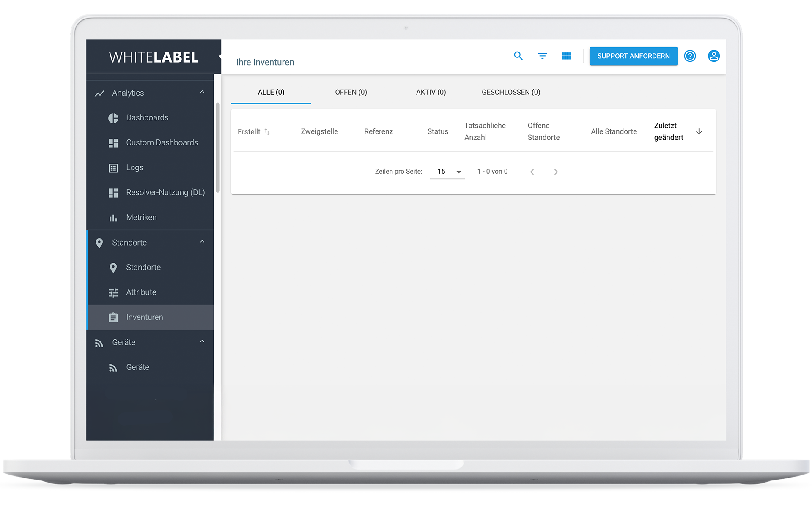Image resolution: width=812 pixels, height=505 pixels.
Task: Click the Zweigstelle column header
Action: click(x=319, y=131)
